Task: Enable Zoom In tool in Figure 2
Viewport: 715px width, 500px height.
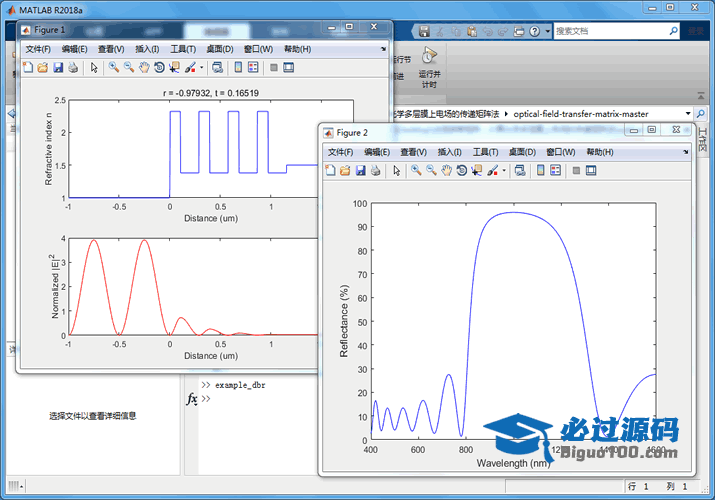Action: point(416,170)
